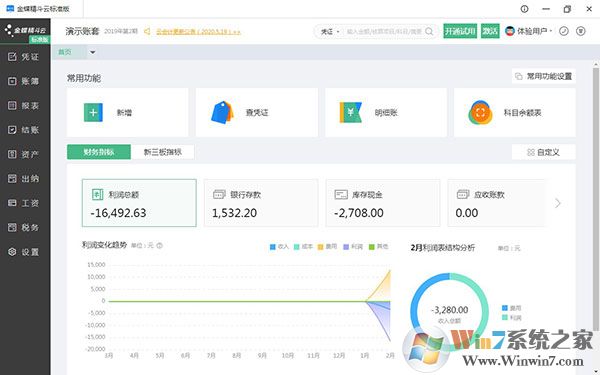Image resolution: width=600 pixels, height=375 pixels.
Task: Click the 科目余额表 orange circle icon
Action: pyautogui.click(x=480, y=112)
